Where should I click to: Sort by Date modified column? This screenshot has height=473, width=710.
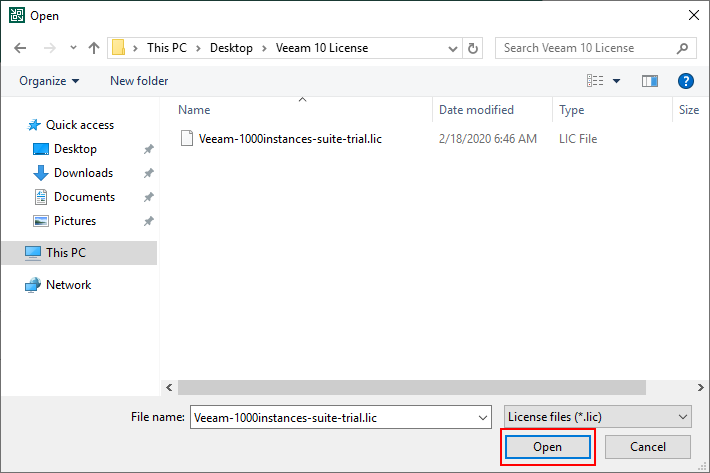click(x=476, y=110)
